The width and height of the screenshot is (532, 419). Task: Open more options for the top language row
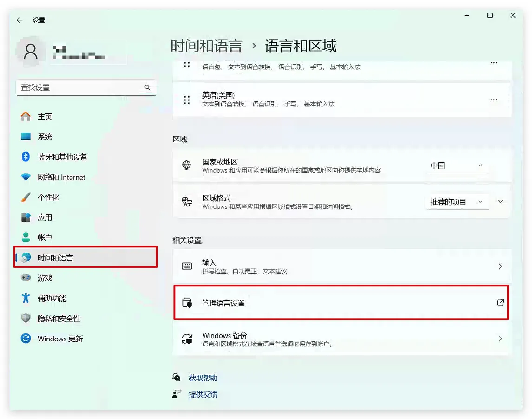coord(494,63)
